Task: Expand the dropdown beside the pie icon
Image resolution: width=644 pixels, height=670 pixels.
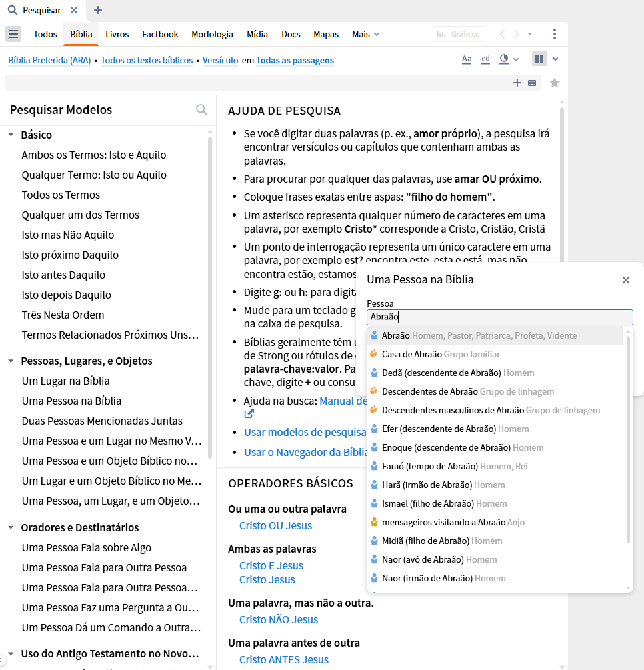Action: tap(516, 59)
